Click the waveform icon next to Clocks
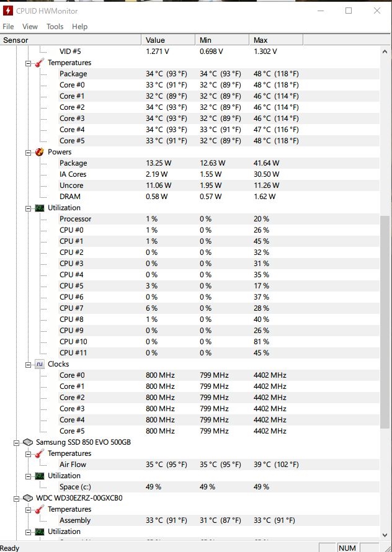 tap(40, 364)
